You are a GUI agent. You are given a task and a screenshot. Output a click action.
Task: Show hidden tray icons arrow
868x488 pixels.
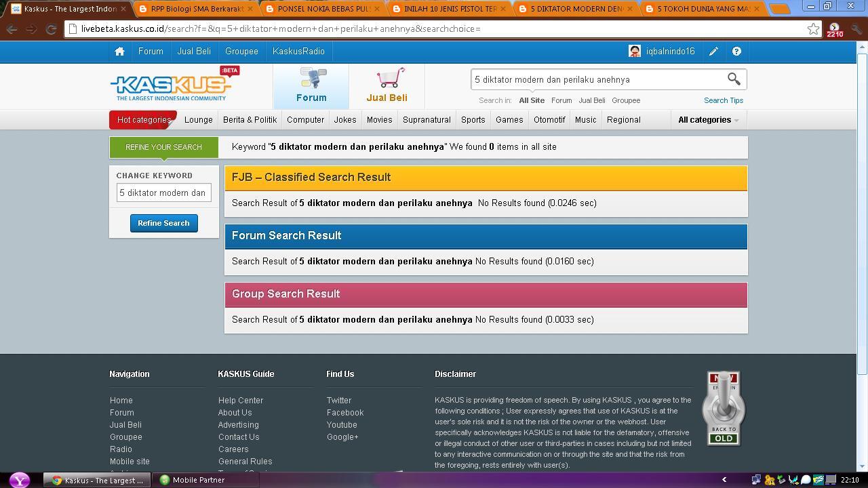coord(724,480)
